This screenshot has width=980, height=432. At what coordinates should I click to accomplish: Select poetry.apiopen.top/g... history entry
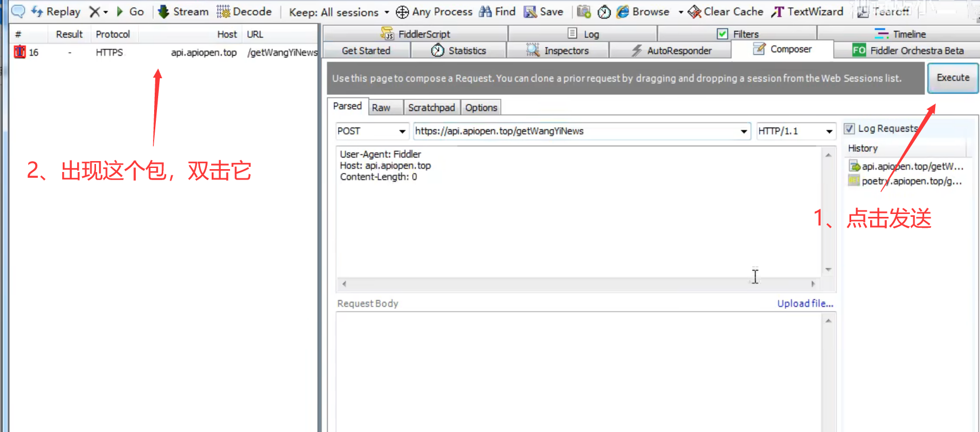[905, 181]
